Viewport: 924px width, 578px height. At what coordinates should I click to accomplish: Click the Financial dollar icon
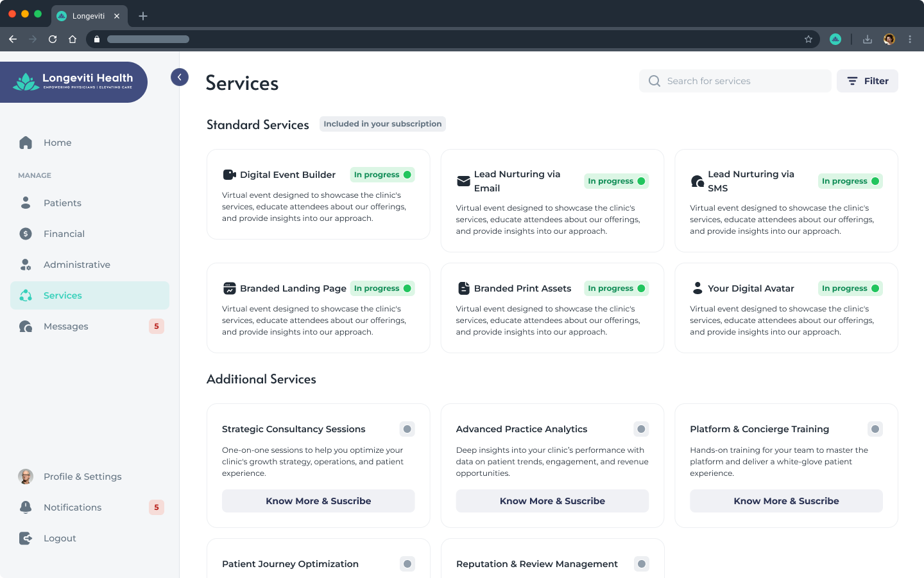click(x=26, y=234)
